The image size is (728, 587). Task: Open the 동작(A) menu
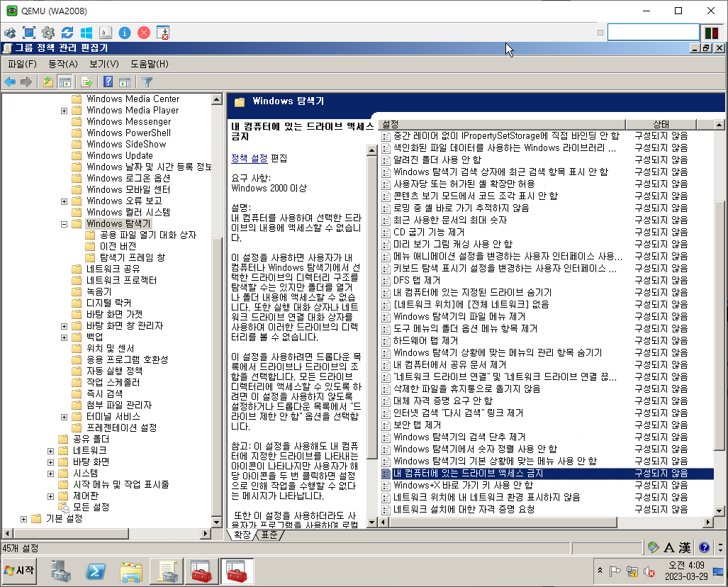[x=62, y=64]
